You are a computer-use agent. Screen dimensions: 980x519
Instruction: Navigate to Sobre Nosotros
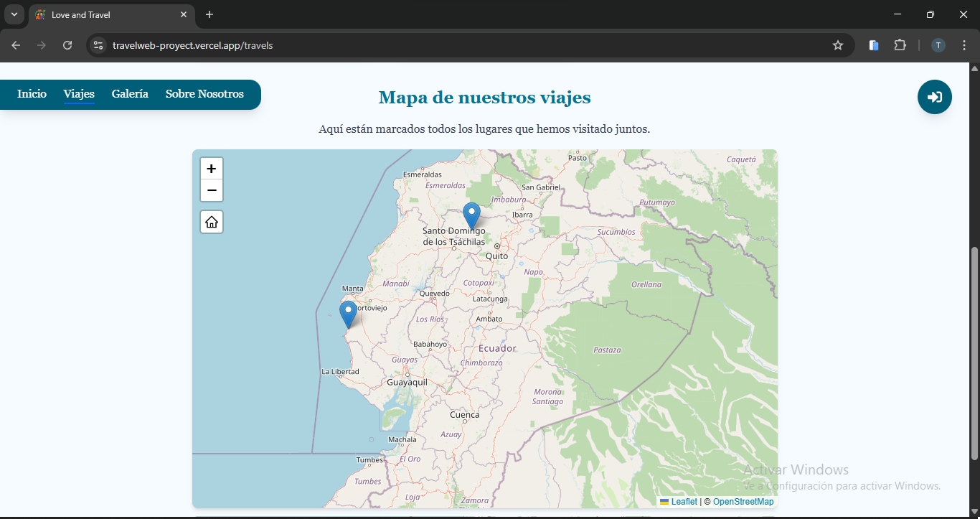(204, 94)
